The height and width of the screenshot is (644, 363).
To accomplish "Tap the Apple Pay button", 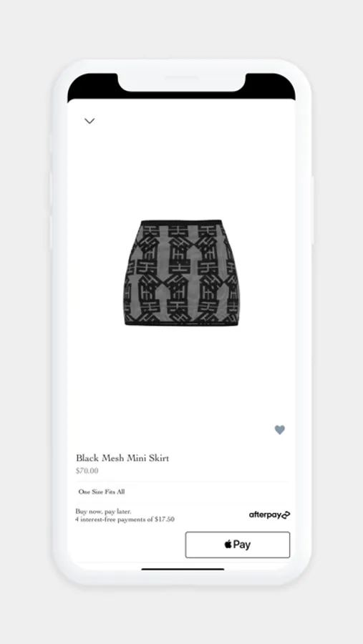I will coord(238,545).
